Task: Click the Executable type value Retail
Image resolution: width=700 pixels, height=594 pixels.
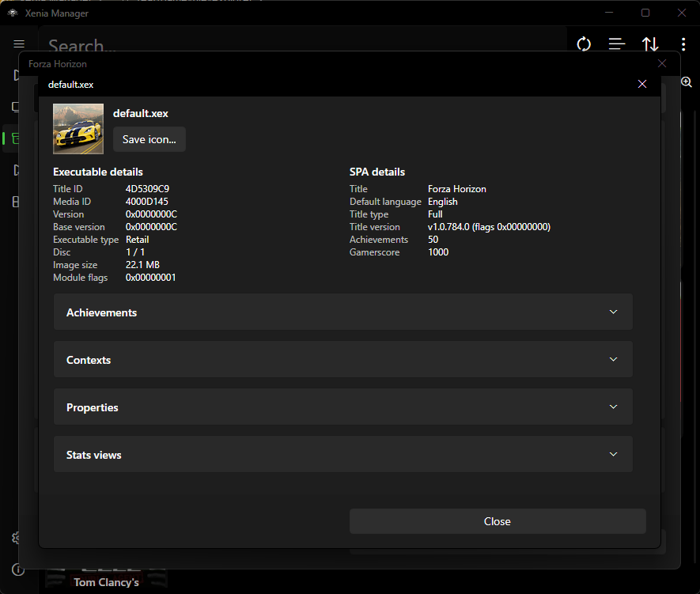Action: pos(137,239)
